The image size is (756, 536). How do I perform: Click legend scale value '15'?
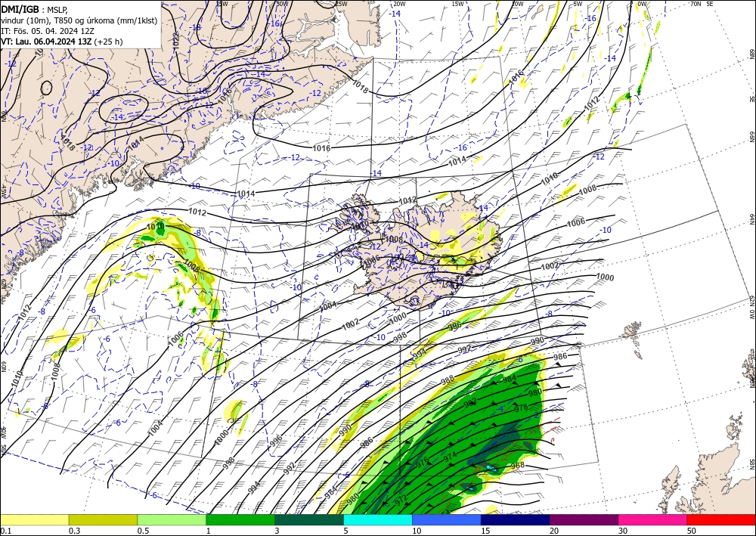coord(485,531)
